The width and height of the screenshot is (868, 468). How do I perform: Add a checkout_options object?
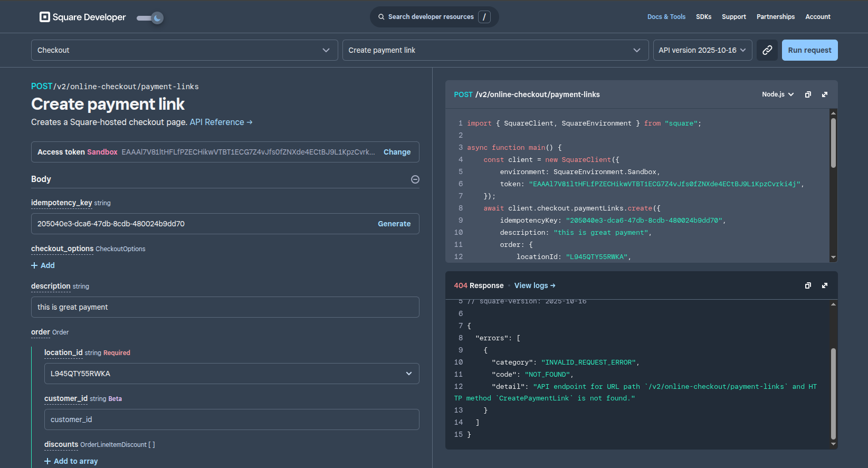(x=43, y=265)
